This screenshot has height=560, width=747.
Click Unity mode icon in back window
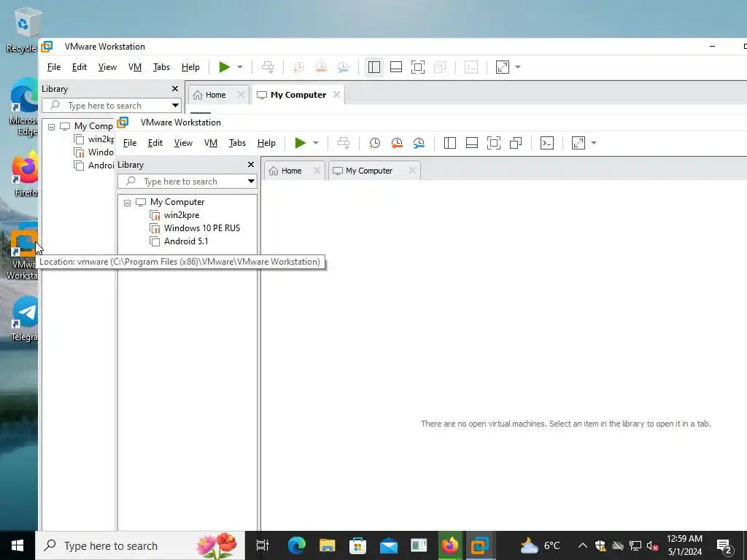(440, 67)
